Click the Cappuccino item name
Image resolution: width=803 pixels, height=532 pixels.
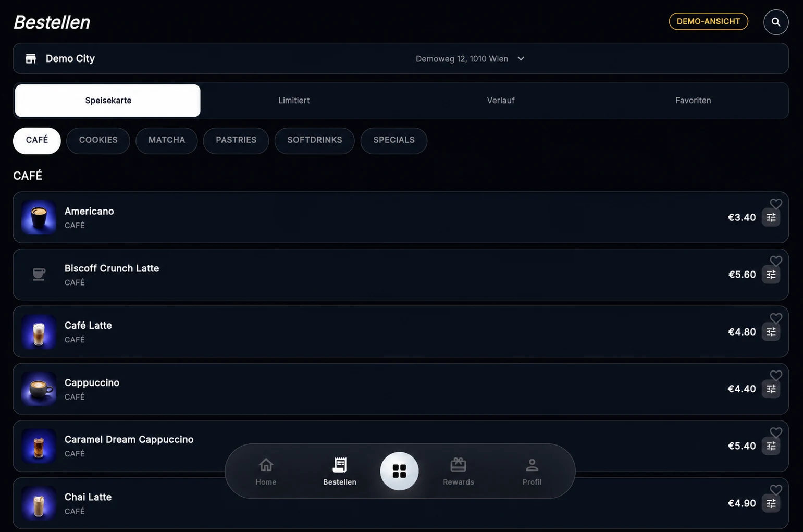[92, 383]
